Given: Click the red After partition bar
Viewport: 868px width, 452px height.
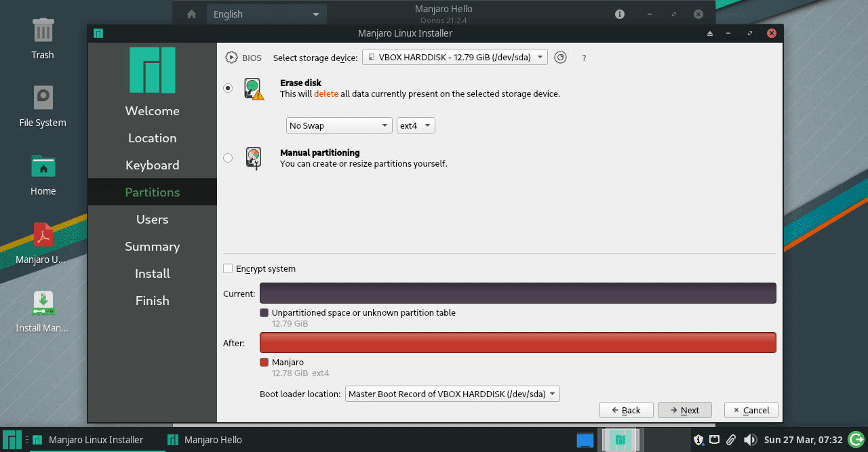Looking at the screenshot, I should point(518,343).
